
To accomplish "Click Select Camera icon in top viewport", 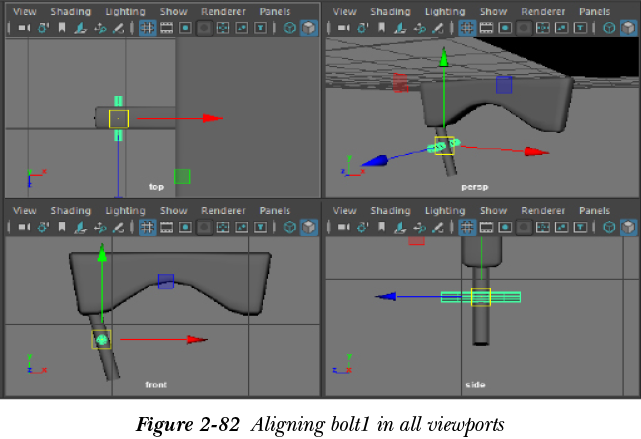I will pyautogui.click(x=24, y=29).
